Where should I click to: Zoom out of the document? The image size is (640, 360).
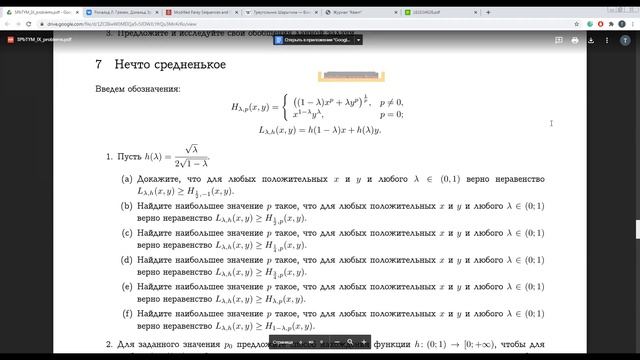tap(337, 342)
